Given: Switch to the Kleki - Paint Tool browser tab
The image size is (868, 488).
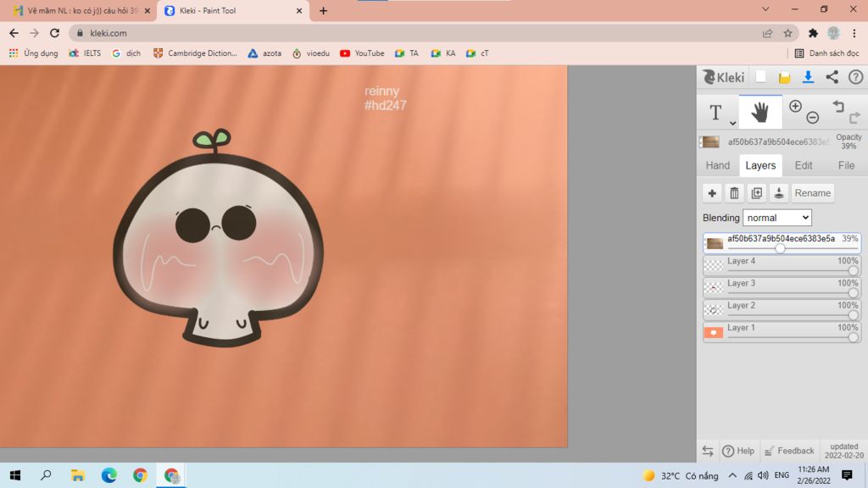Looking at the screenshot, I should 234,10.
